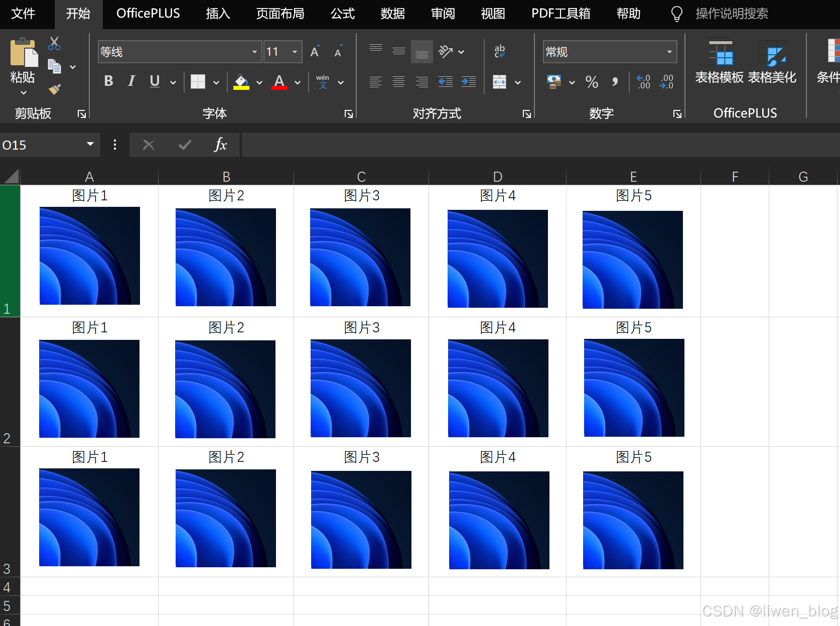Image resolution: width=840 pixels, height=626 pixels.
Task: Open 表格美化 table beautify
Action: (x=772, y=62)
